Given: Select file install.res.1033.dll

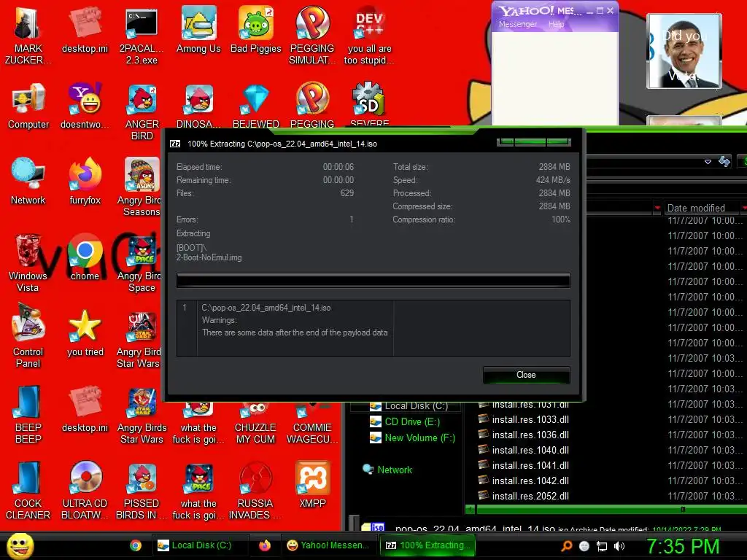Looking at the screenshot, I should point(524,419).
